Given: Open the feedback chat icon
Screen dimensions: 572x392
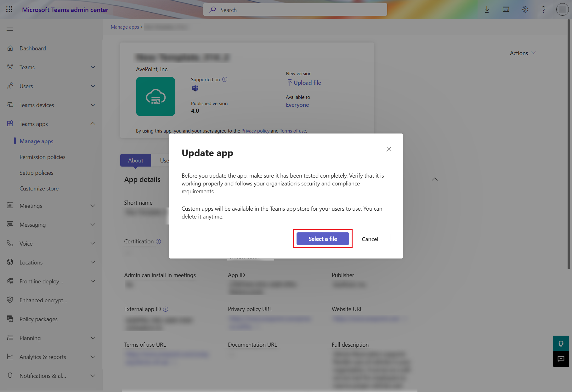Looking at the screenshot, I should point(561,359).
